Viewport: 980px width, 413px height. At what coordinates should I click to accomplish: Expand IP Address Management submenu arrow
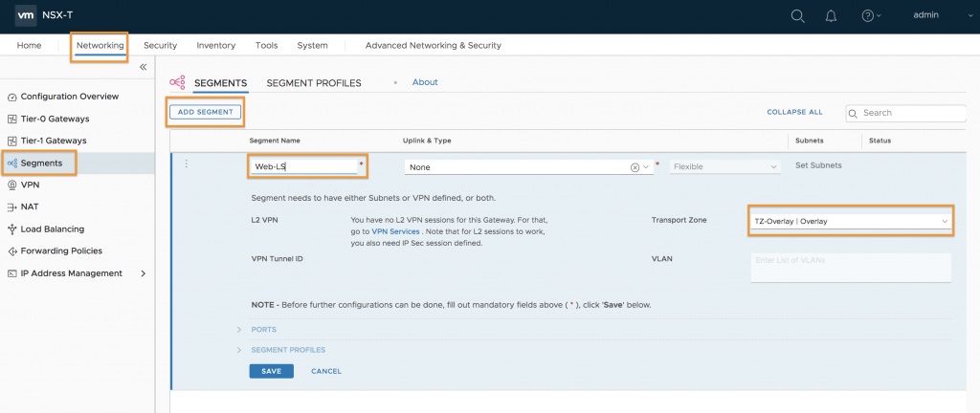[x=144, y=273]
